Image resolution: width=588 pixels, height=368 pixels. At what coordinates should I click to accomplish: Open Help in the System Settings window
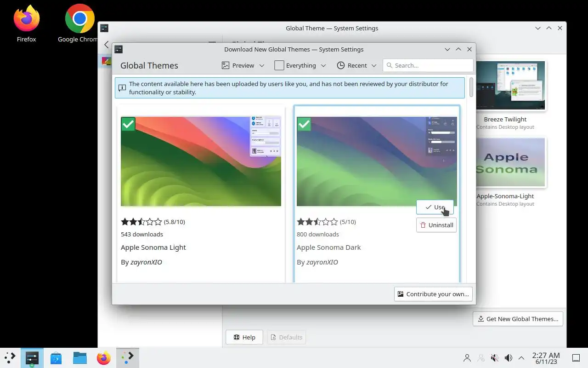[x=244, y=337]
